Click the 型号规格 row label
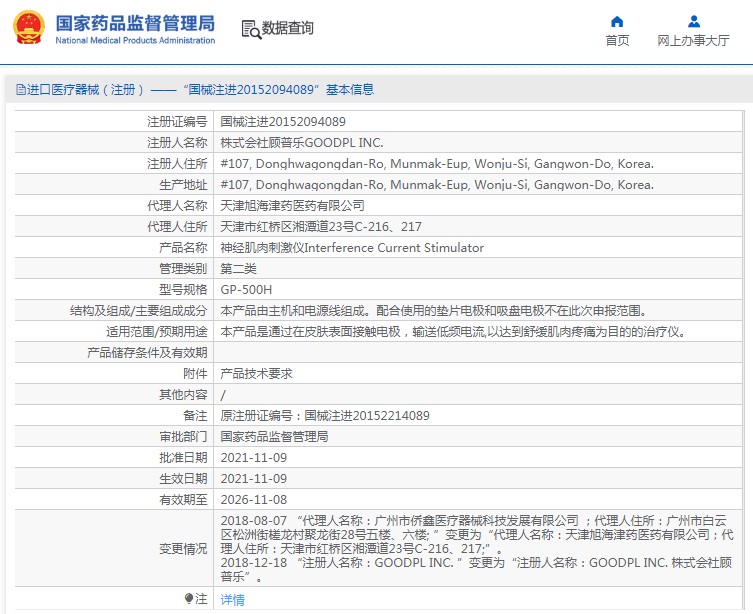753x614 pixels. point(183,289)
